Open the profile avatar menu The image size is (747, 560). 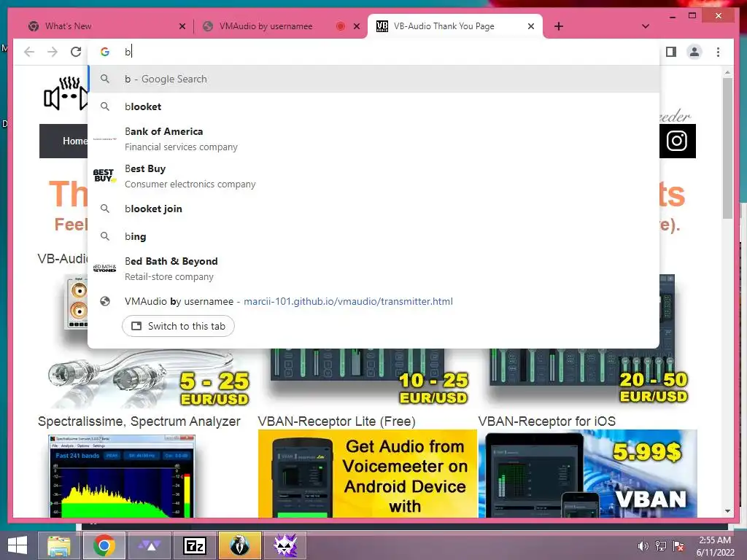pos(694,52)
